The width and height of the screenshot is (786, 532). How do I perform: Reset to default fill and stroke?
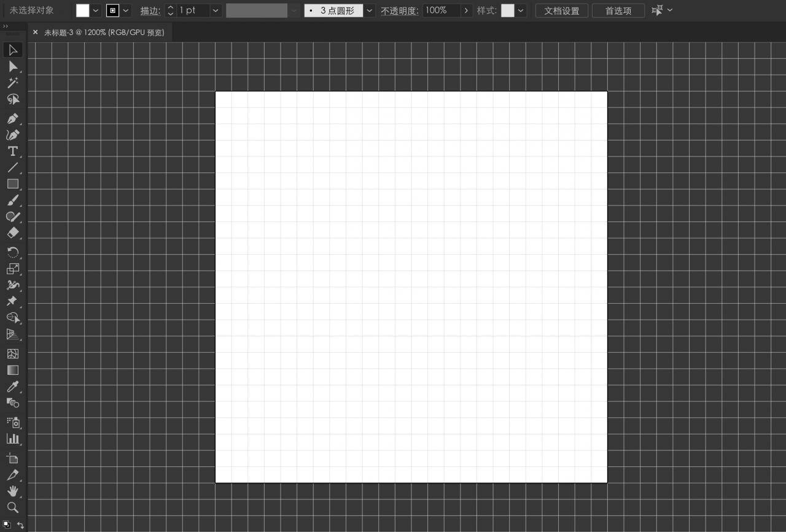click(7, 525)
